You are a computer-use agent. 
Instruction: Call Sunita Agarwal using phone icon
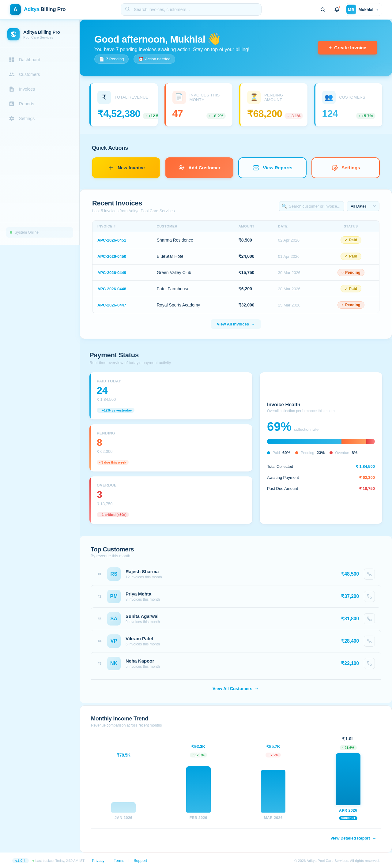pyautogui.click(x=369, y=619)
